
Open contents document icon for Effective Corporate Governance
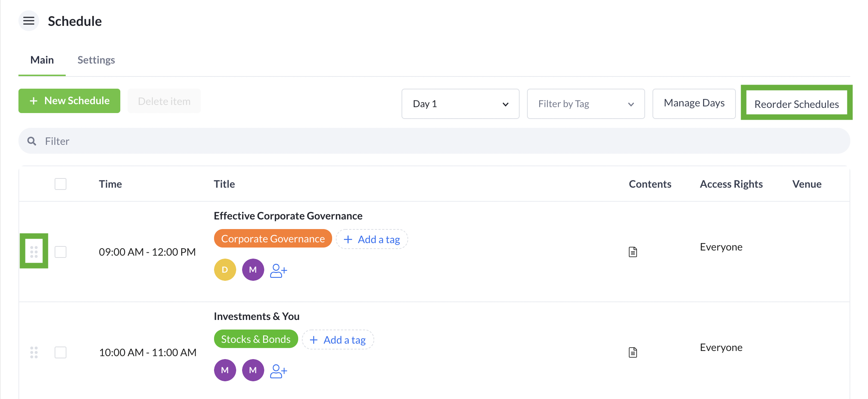(x=633, y=252)
